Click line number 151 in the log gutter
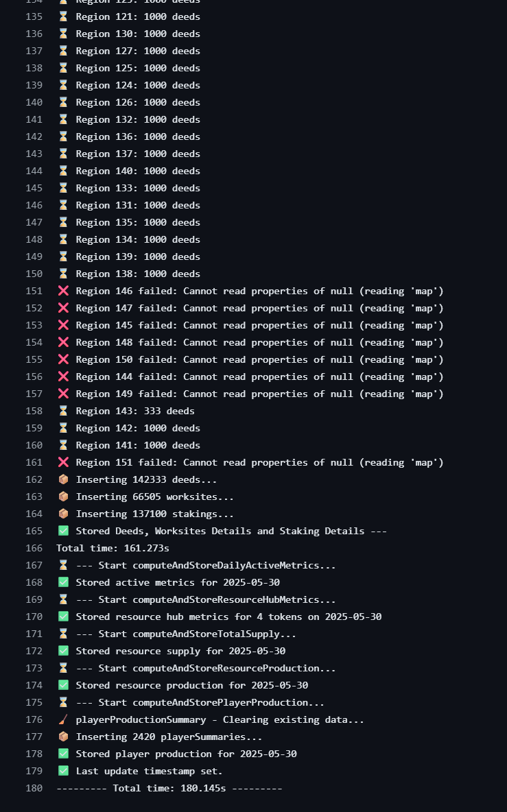This screenshot has height=812, width=507. (x=34, y=291)
